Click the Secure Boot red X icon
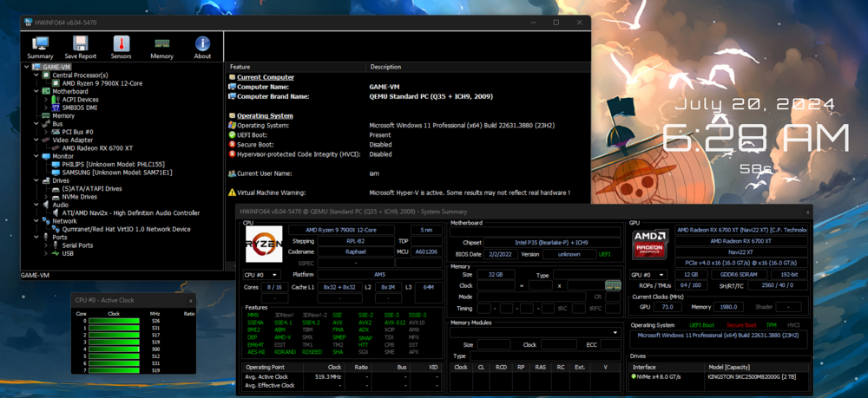Image resolution: width=868 pixels, height=398 pixels. click(232, 144)
